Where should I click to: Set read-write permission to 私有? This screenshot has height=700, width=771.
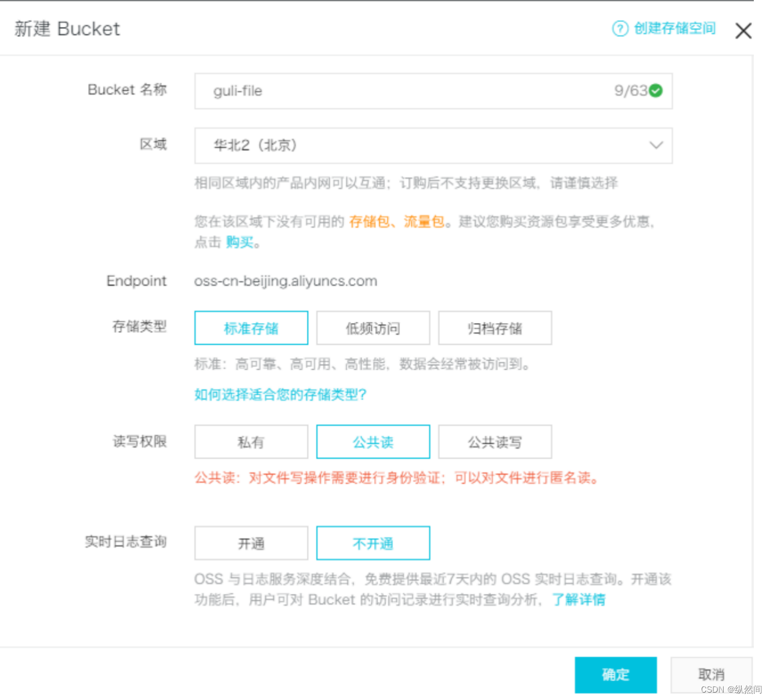[x=251, y=441]
